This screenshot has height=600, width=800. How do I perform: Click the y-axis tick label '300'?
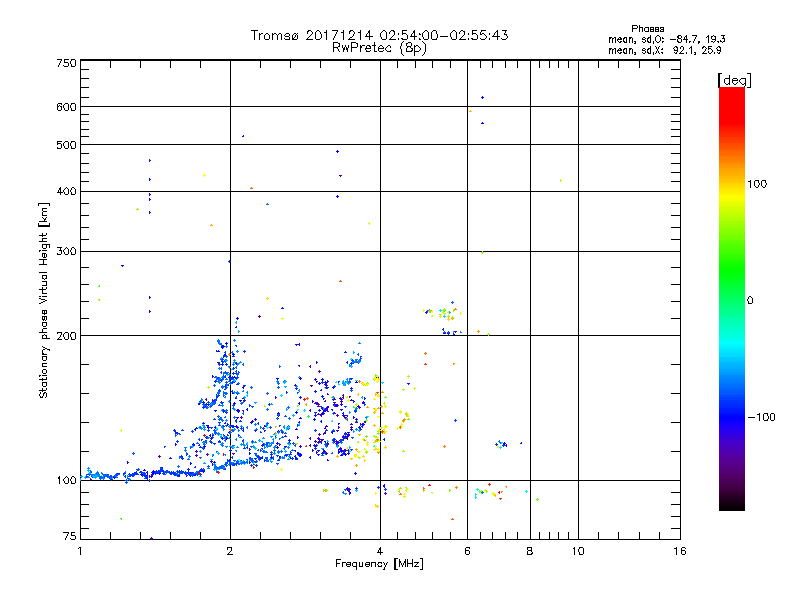point(66,251)
